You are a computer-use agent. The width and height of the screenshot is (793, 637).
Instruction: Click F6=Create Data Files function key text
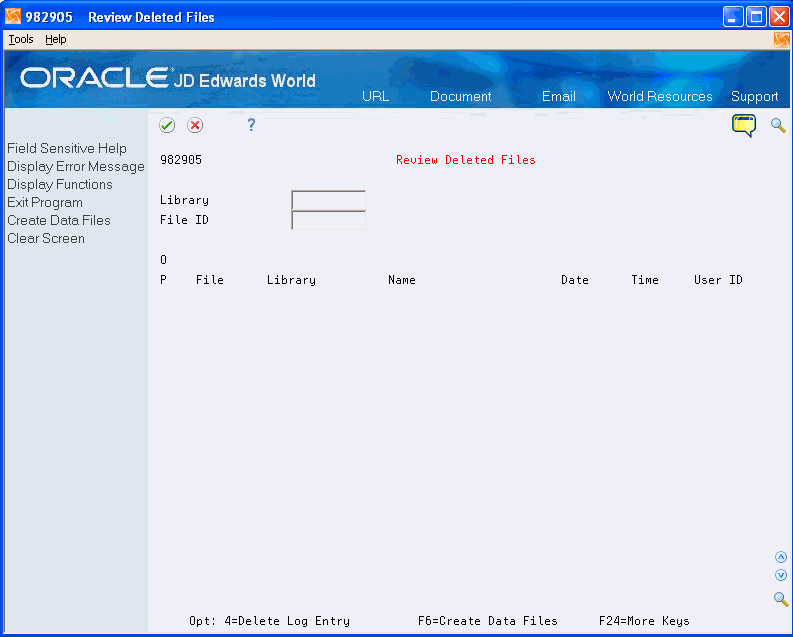coord(488,620)
